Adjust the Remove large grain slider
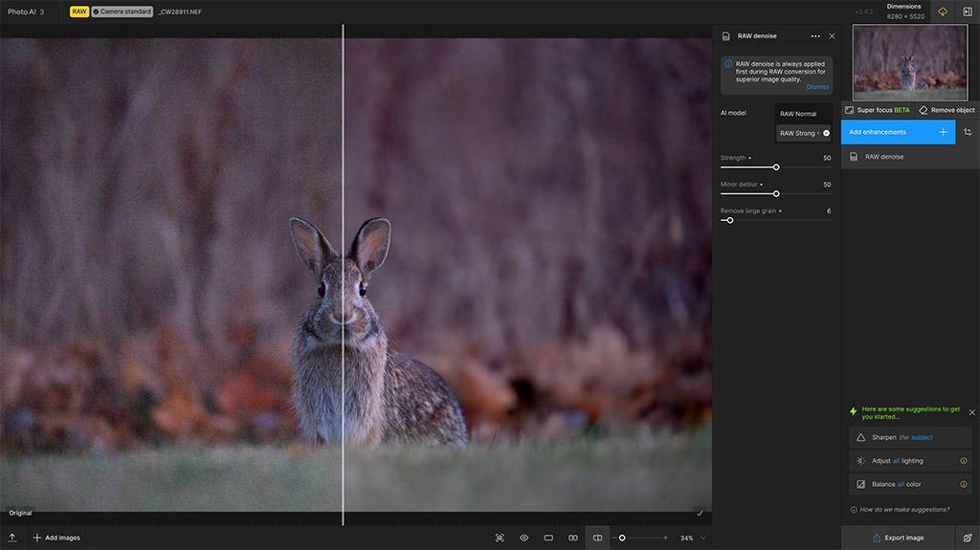Image resolution: width=980 pixels, height=550 pixels. point(729,220)
